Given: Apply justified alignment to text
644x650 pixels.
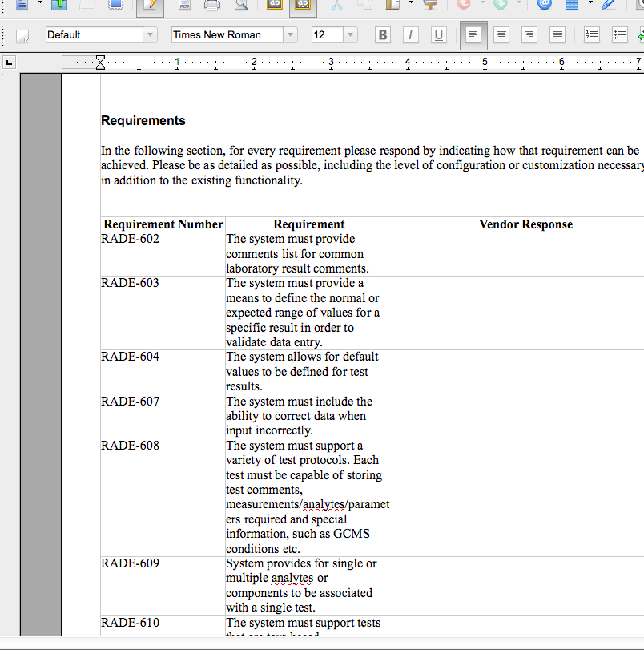Looking at the screenshot, I should pyautogui.click(x=557, y=35).
